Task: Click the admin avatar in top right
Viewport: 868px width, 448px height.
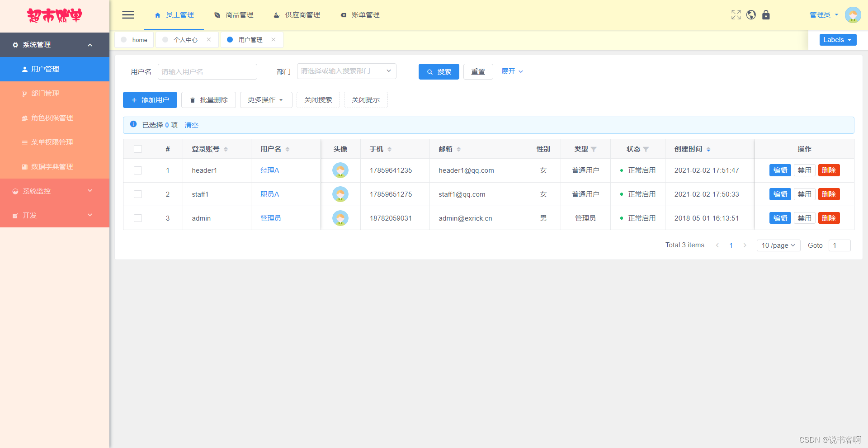Action: (853, 15)
